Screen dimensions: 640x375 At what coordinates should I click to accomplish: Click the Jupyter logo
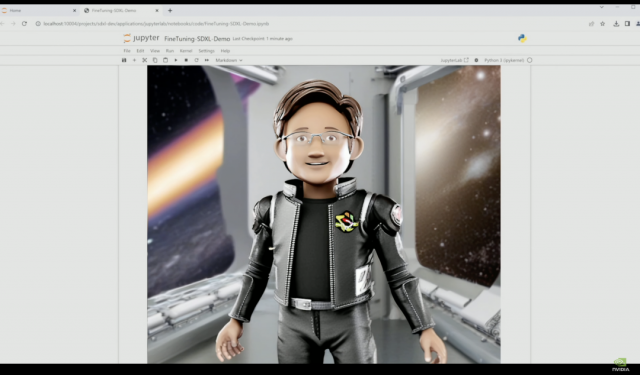[141, 38]
